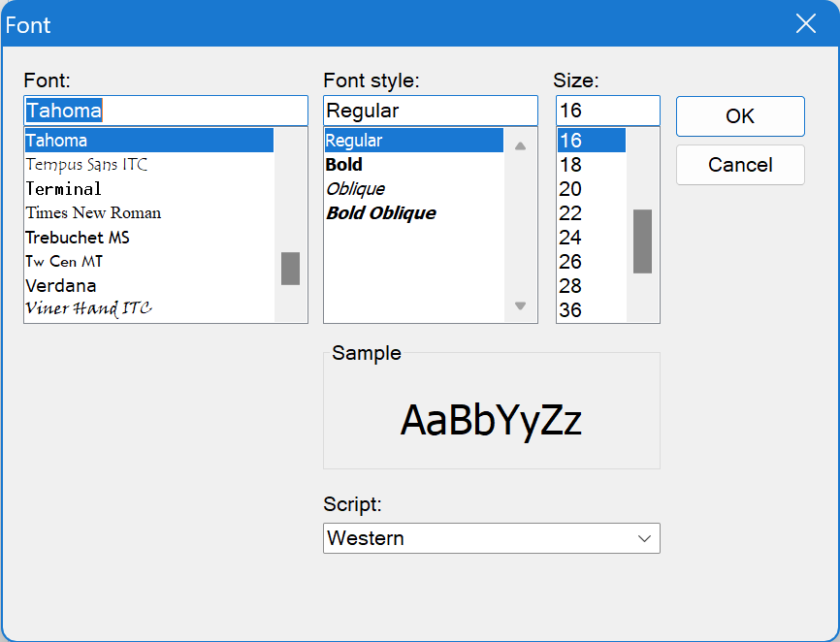This screenshot has width=840, height=642.
Task: Choose Times New Roman font
Action: (x=93, y=212)
